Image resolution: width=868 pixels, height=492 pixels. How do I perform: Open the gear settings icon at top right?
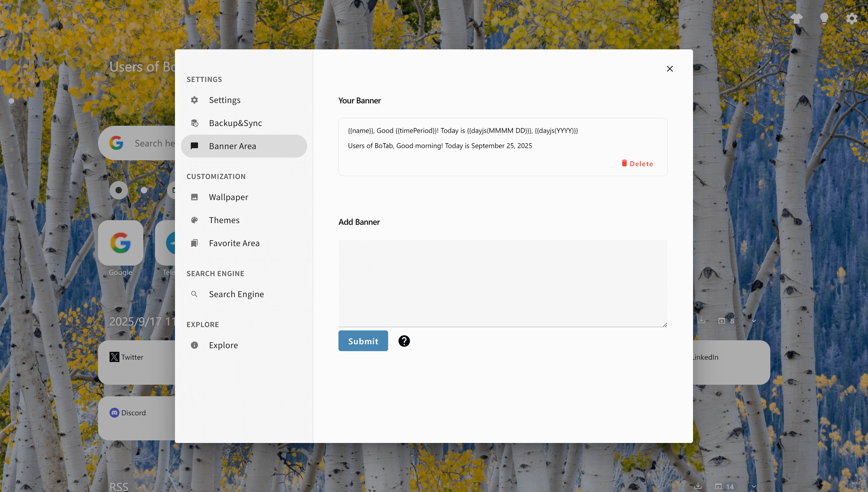tap(852, 18)
